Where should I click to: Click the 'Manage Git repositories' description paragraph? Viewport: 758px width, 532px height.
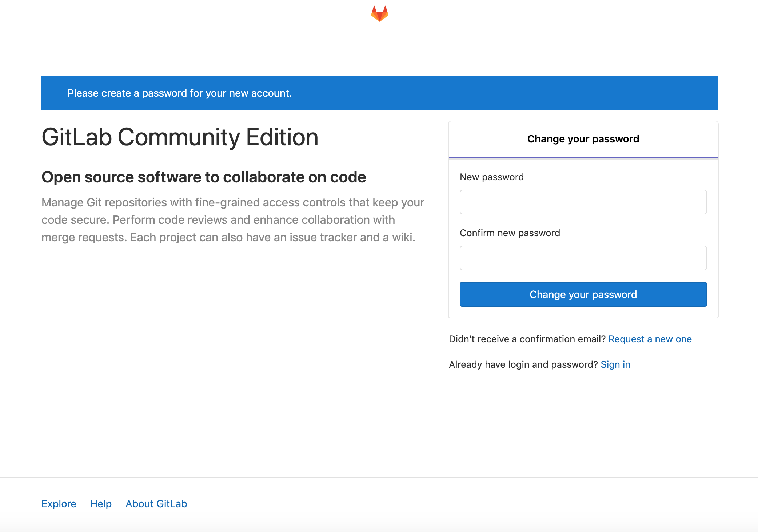tap(233, 220)
